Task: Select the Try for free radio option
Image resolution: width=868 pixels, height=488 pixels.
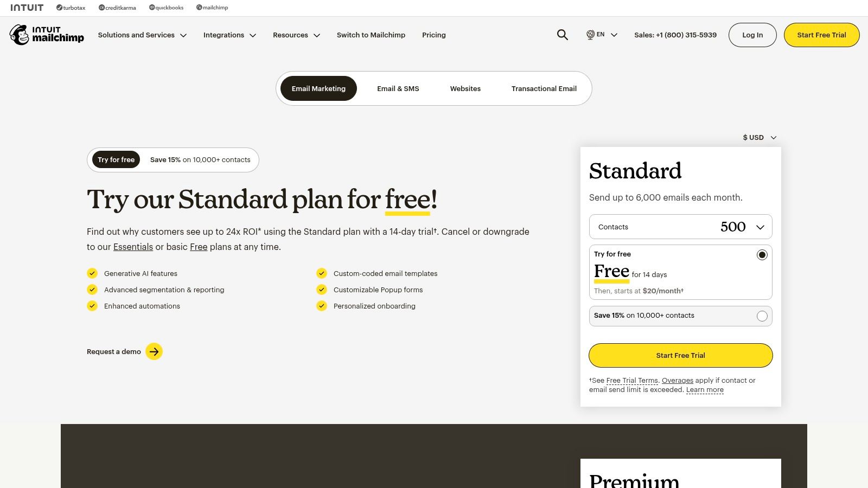Action: (x=762, y=255)
